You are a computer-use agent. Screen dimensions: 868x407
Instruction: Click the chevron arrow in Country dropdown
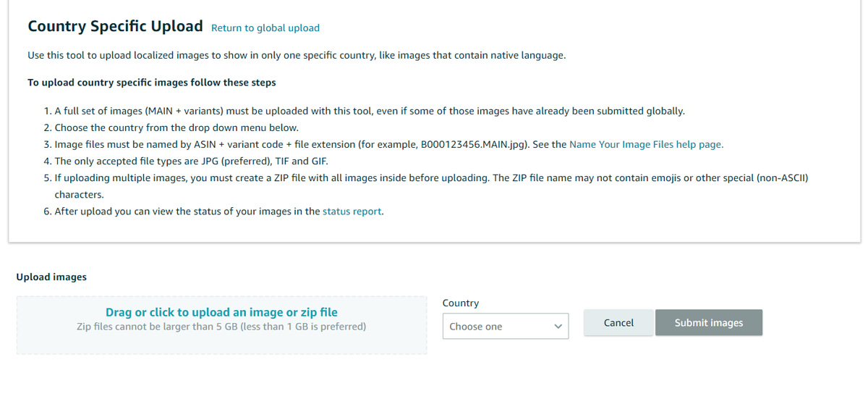click(558, 327)
